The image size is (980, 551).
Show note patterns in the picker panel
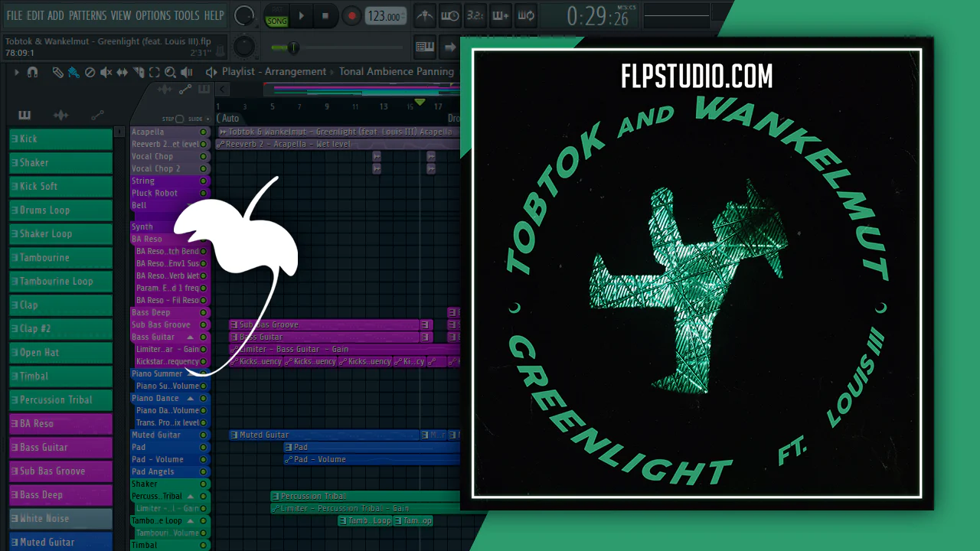coord(24,116)
